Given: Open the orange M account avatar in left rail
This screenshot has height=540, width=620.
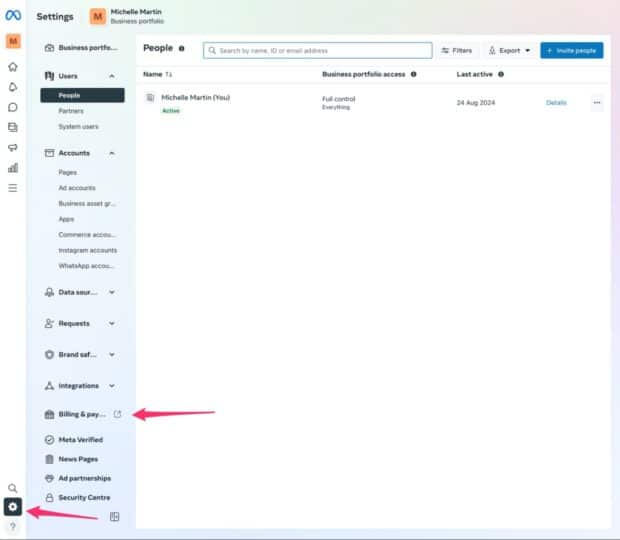Looking at the screenshot, I should point(13,41).
